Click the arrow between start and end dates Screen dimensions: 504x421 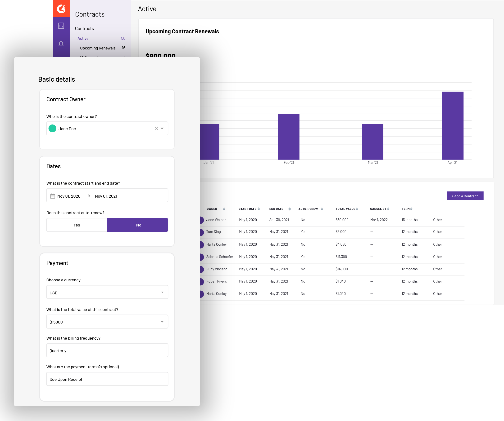88,196
